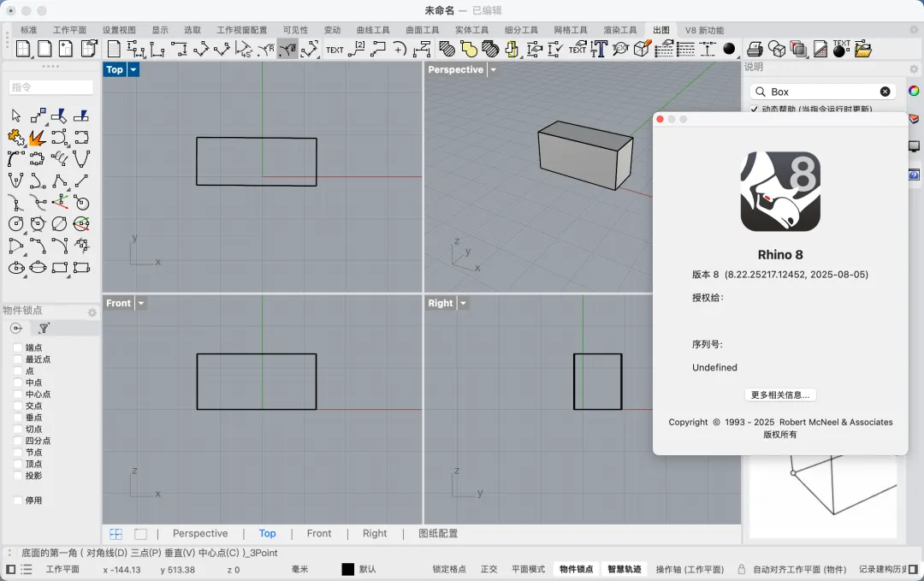Select circle from center and radius tool
The height and width of the screenshot is (581, 924).
(x=16, y=224)
